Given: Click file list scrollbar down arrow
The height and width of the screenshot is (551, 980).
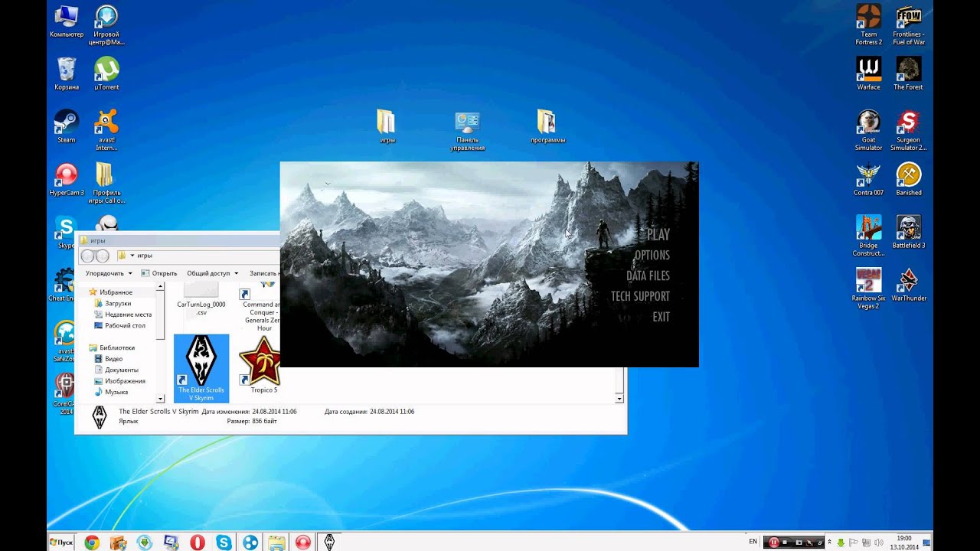Looking at the screenshot, I should [x=619, y=399].
